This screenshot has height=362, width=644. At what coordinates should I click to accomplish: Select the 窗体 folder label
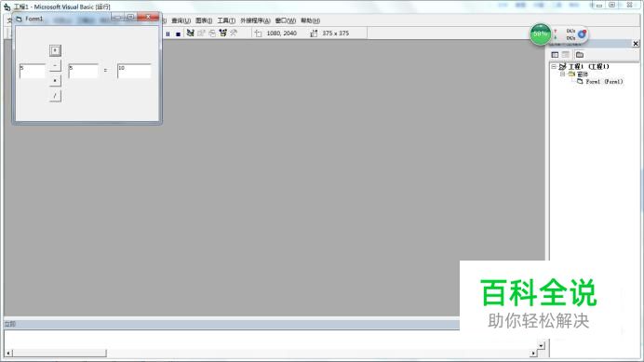coord(583,74)
